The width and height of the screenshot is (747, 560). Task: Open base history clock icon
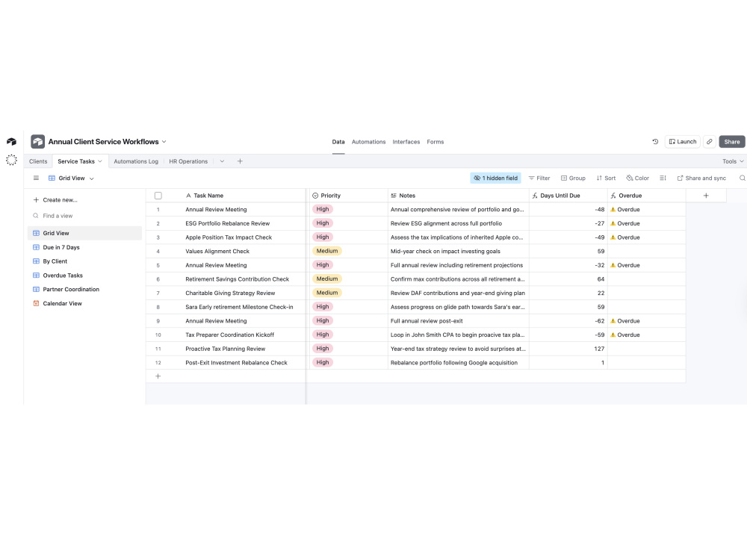tap(655, 141)
